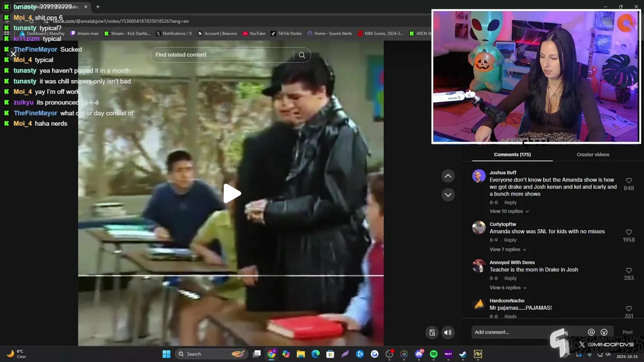Click the Add comment field

[x=528, y=332]
